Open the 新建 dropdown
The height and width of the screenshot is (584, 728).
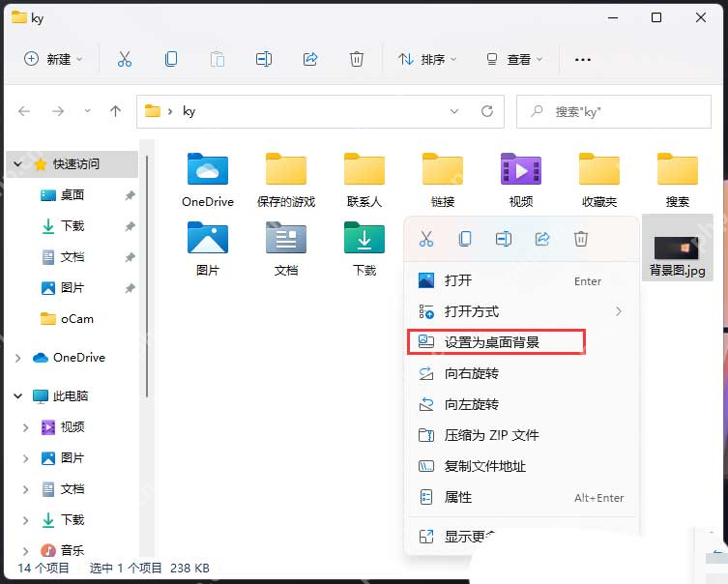(53, 59)
